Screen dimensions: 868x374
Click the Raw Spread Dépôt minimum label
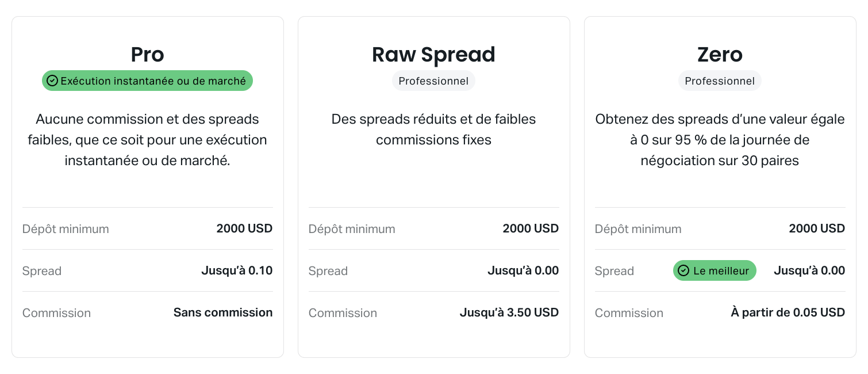point(352,229)
